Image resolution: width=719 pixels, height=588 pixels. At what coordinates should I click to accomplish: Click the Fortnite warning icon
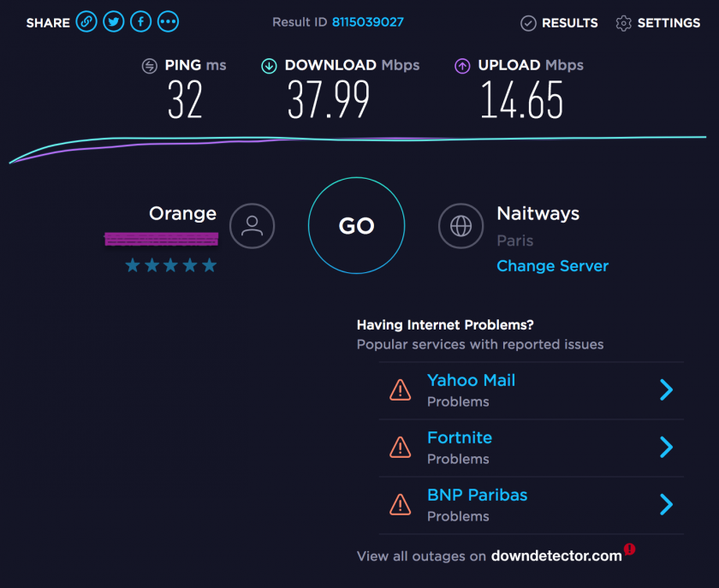[x=400, y=448]
